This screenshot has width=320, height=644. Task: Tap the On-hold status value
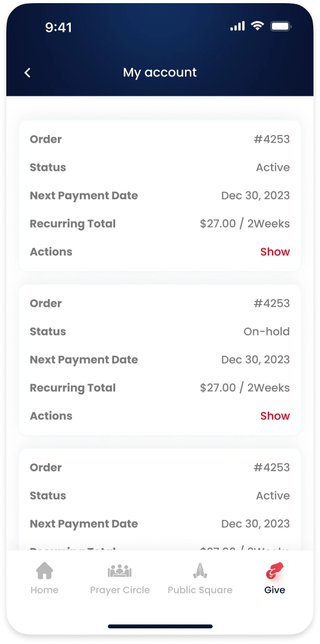(266, 331)
